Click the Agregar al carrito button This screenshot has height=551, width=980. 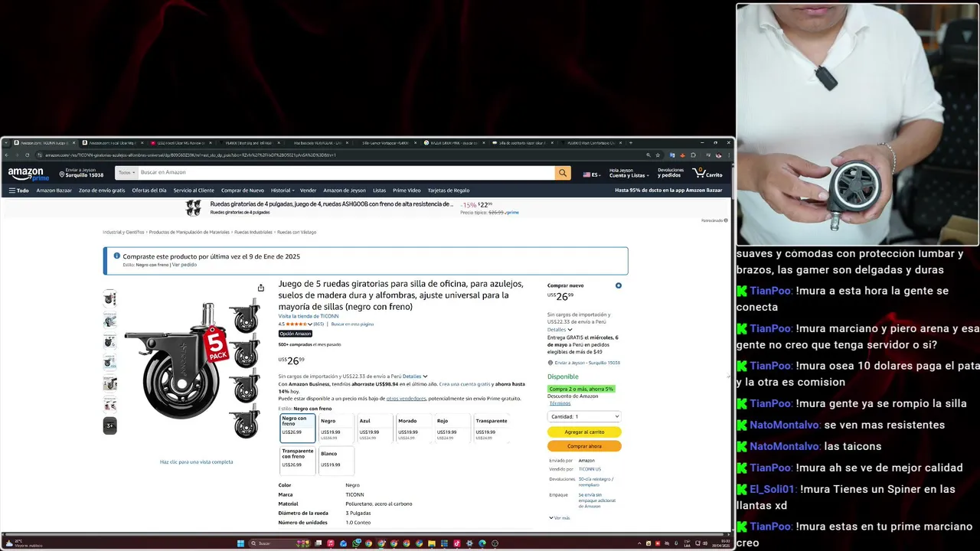tap(584, 432)
